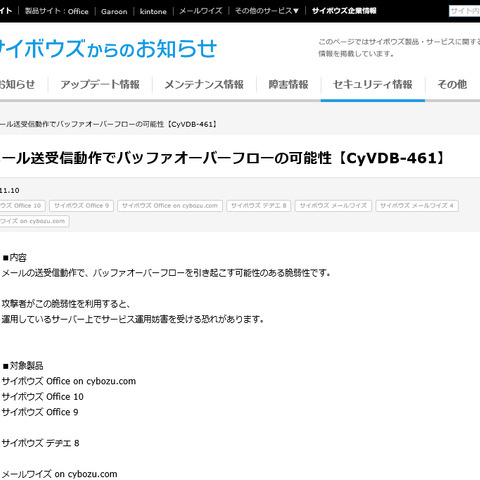The width and height of the screenshot is (480, 480).
Task: Click body line サイボウズ Office 10
Action: (x=43, y=397)
